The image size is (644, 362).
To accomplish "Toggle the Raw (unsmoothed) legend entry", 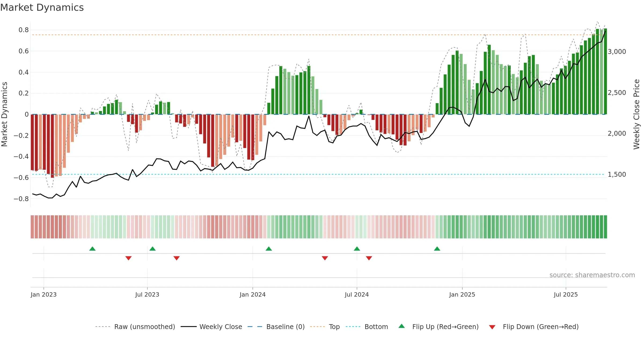I will (135, 327).
